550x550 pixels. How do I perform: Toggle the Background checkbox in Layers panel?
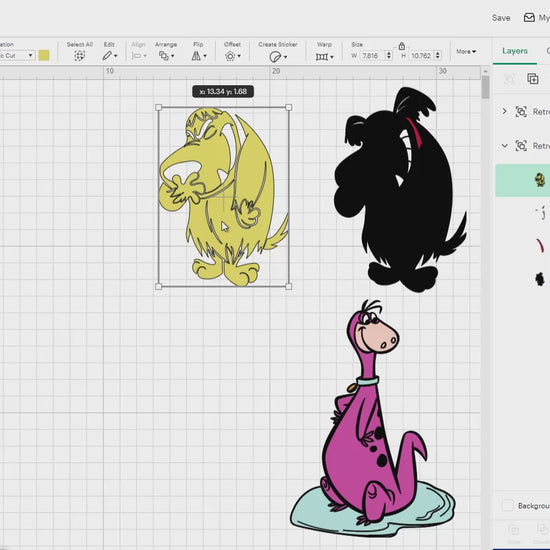507,505
